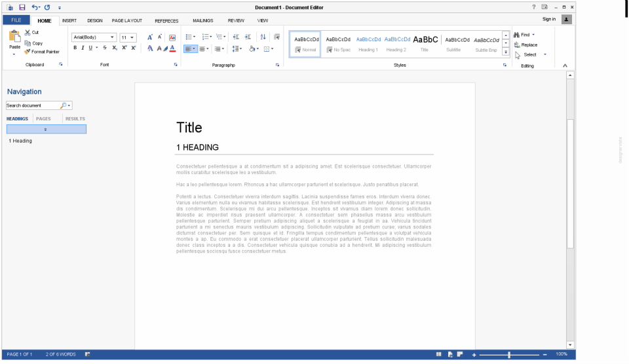
Task: Switch to the PAGE LAYOUT tab
Action: click(126, 20)
